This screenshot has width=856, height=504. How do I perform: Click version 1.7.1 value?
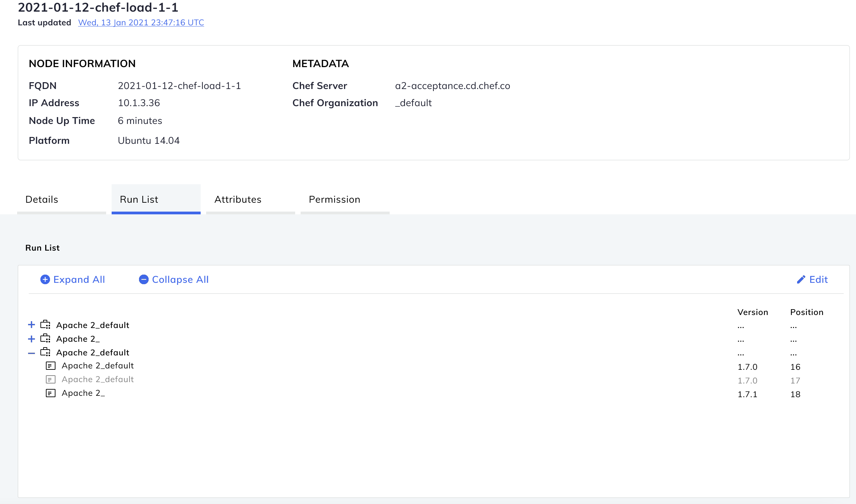[x=747, y=394]
